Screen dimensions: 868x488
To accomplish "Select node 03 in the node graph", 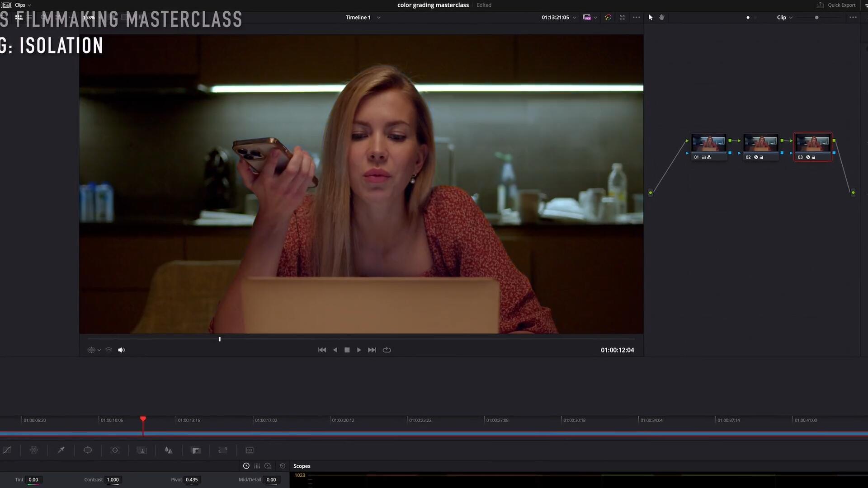I will point(813,145).
